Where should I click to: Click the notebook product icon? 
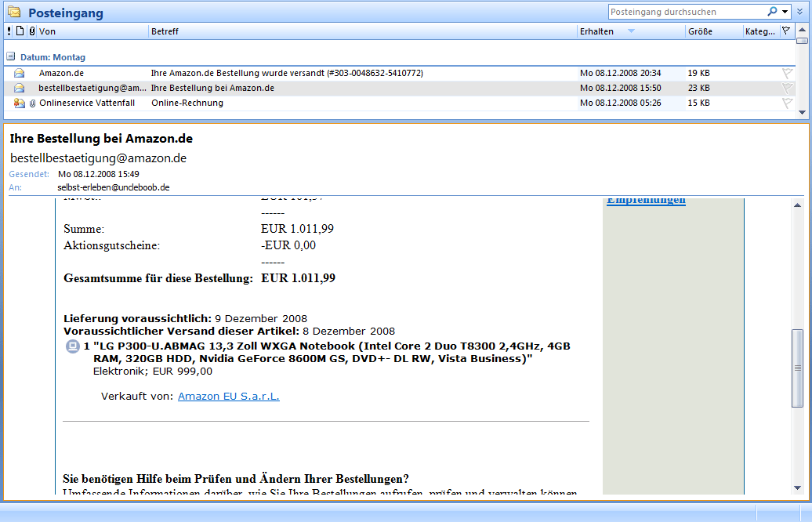(x=72, y=346)
